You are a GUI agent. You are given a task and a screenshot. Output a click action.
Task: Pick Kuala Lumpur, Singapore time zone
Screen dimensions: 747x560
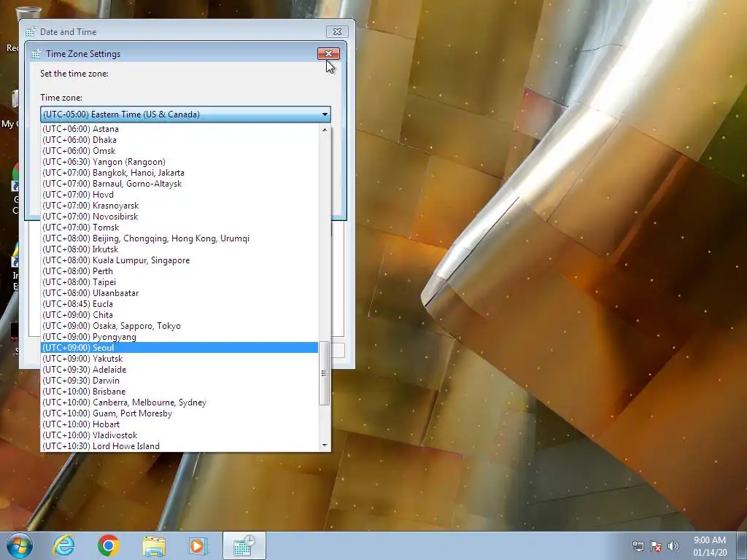[179, 260]
